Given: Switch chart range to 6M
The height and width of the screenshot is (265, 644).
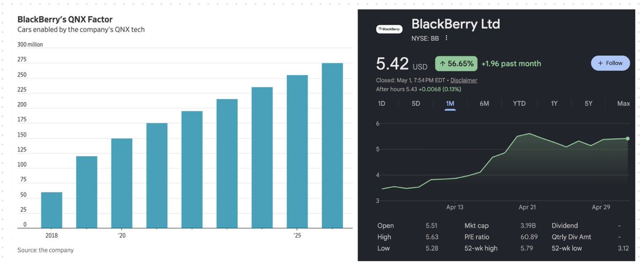Looking at the screenshot, I should tap(484, 103).
